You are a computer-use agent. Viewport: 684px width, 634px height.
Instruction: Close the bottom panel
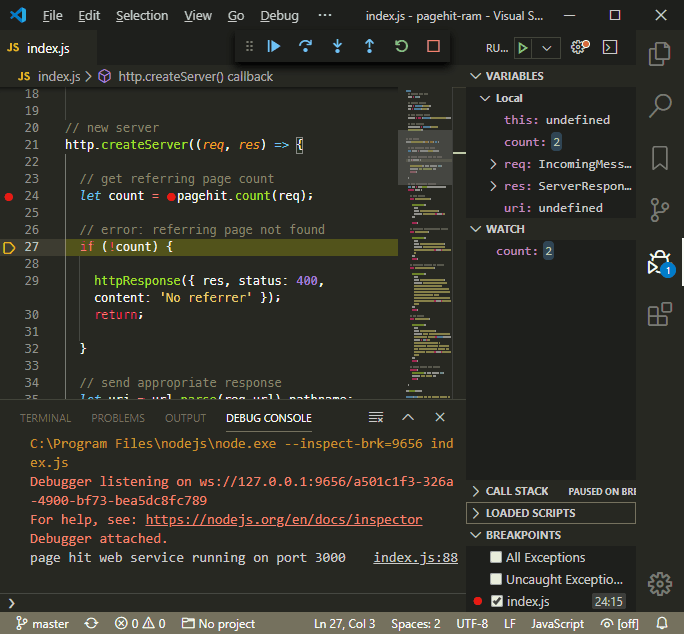tap(440, 418)
